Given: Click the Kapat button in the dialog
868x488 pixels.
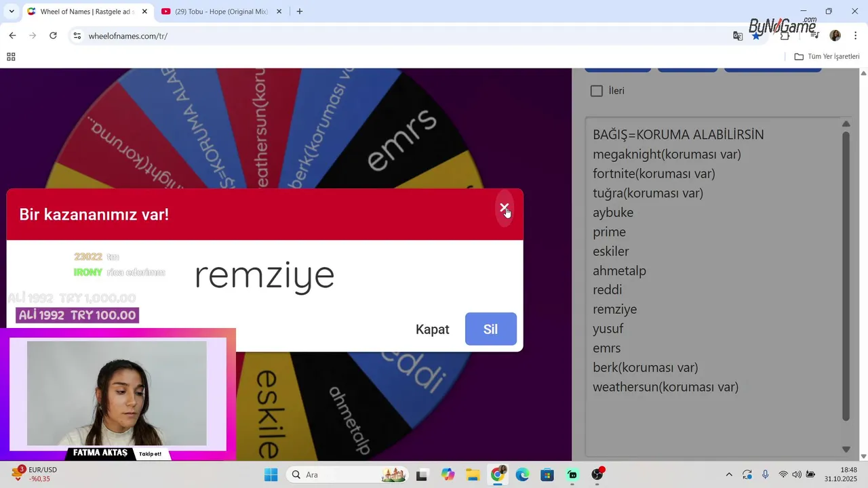Looking at the screenshot, I should 433,329.
